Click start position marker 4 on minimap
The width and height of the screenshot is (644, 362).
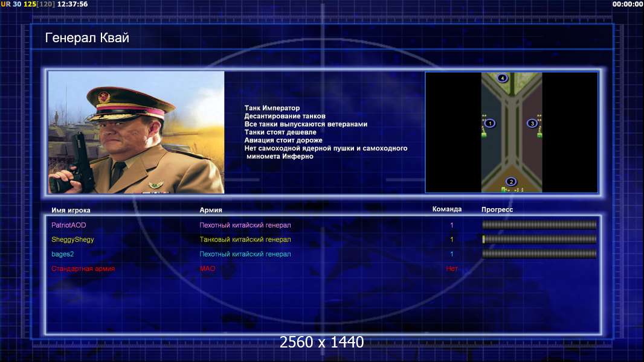click(x=502, y=78)
